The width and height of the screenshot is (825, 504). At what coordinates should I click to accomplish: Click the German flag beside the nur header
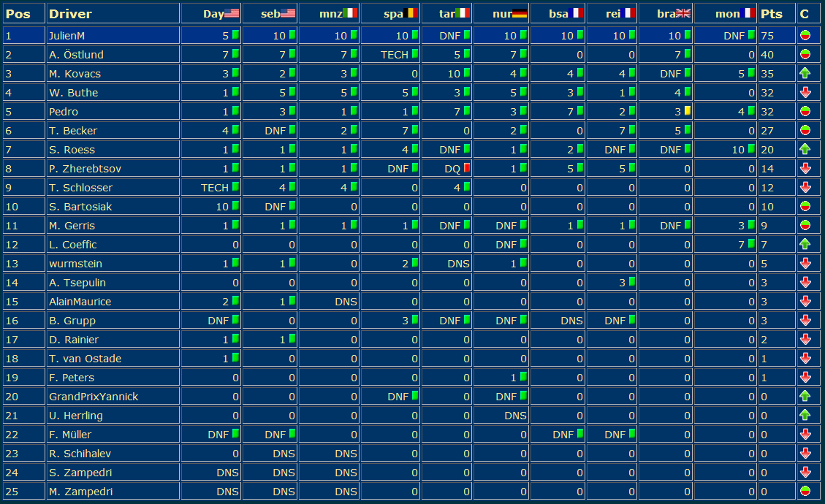tap(520, 13)
